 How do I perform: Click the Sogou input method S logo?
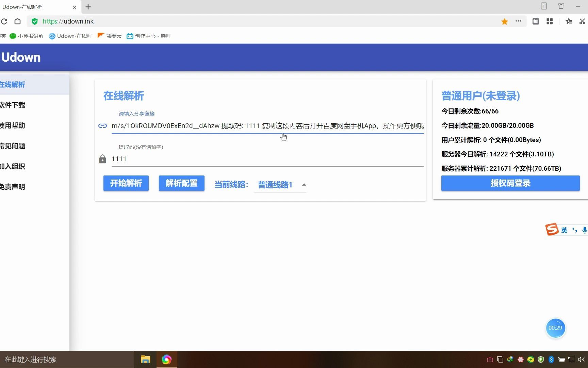point(552,229)
